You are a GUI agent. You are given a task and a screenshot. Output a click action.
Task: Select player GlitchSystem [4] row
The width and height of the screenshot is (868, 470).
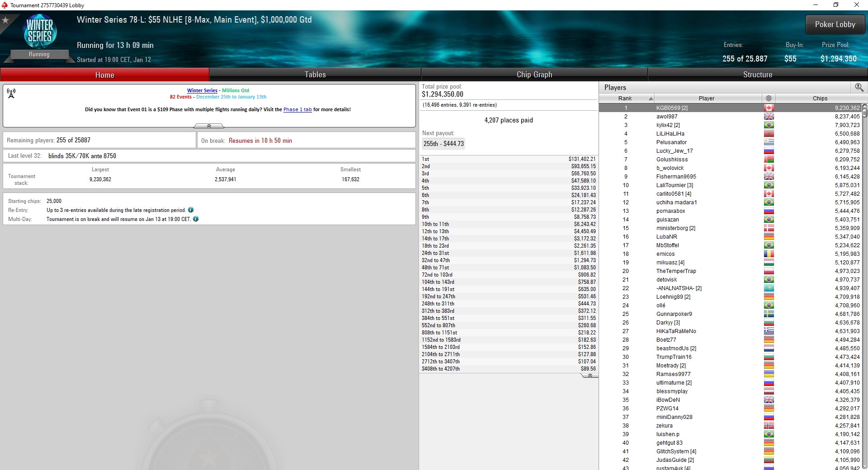click(x=730, y=451)
